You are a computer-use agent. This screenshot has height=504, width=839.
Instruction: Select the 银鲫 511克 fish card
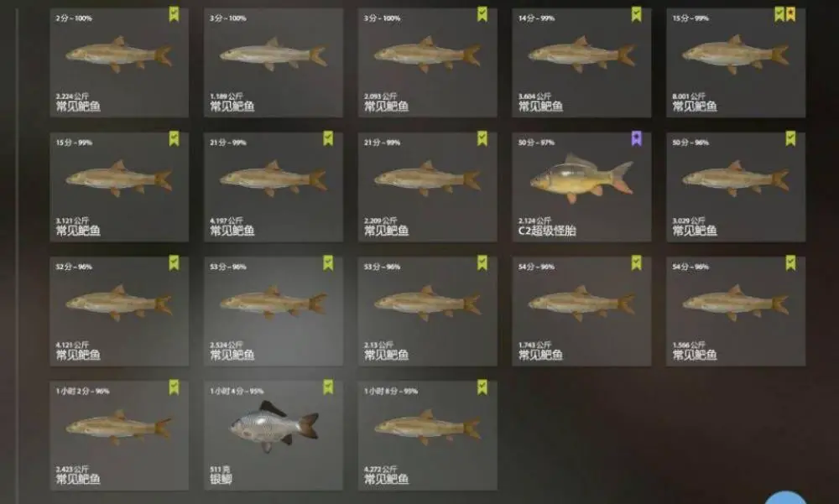(274, 435)
